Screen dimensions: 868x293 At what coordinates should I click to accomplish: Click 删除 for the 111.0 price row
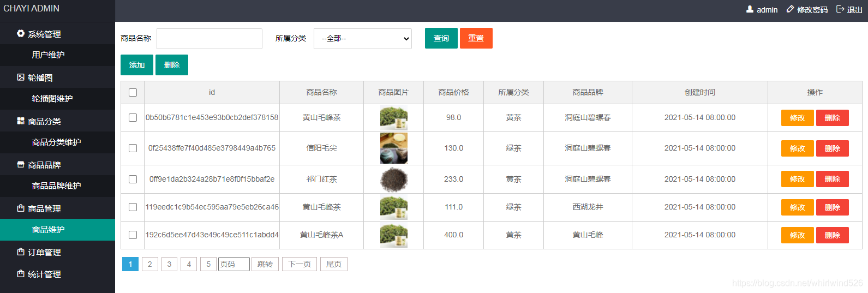(833, 207)
